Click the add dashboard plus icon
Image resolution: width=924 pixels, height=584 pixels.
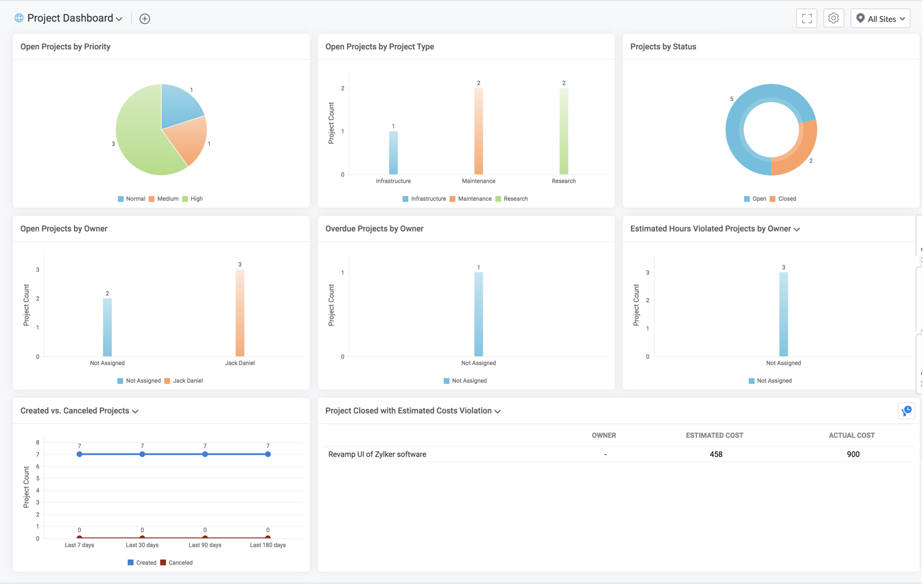pos(145,19)
